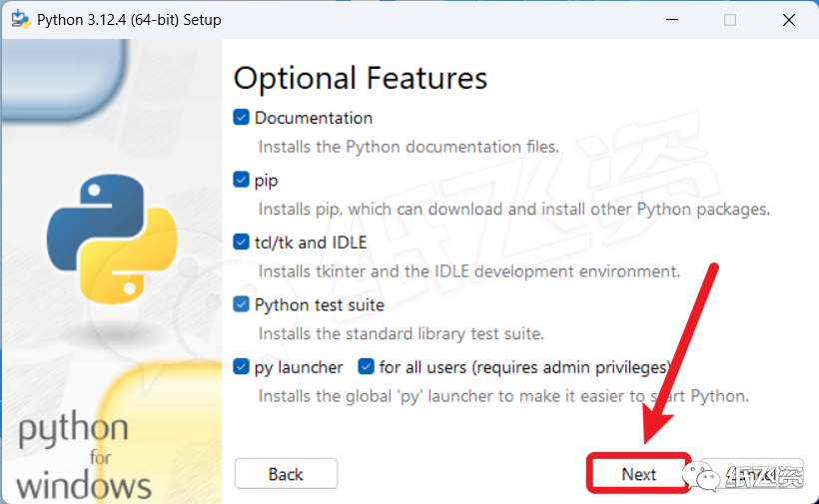Click 'Installs tkinter and the IDLE development environment.'
Screen dimensions: 819x504
pos(469,271)
